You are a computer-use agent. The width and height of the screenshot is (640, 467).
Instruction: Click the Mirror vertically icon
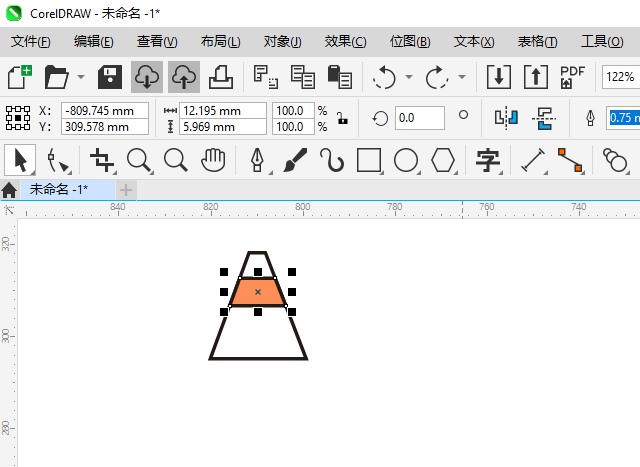coord(543,118)
